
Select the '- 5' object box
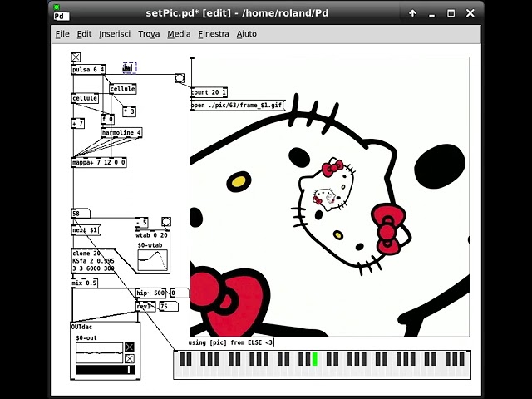[x=141, y=223]
